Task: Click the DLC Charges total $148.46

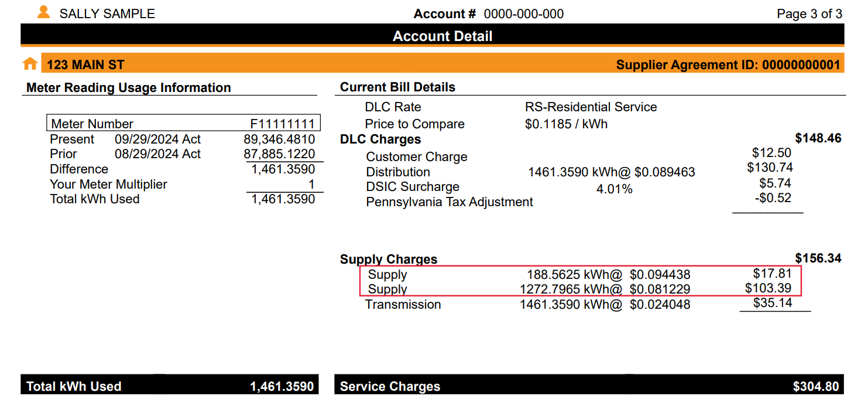Action: pos(819,139)
